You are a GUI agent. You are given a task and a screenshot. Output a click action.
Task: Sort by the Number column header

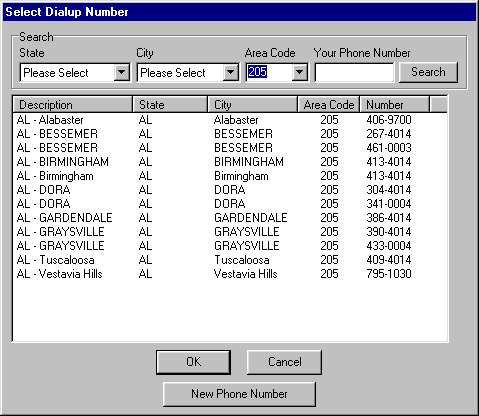click(x=395, y=105)
